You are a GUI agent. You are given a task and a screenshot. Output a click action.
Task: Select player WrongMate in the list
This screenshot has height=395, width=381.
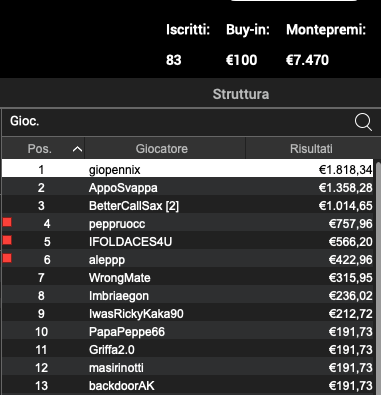(x=188, y=276)
